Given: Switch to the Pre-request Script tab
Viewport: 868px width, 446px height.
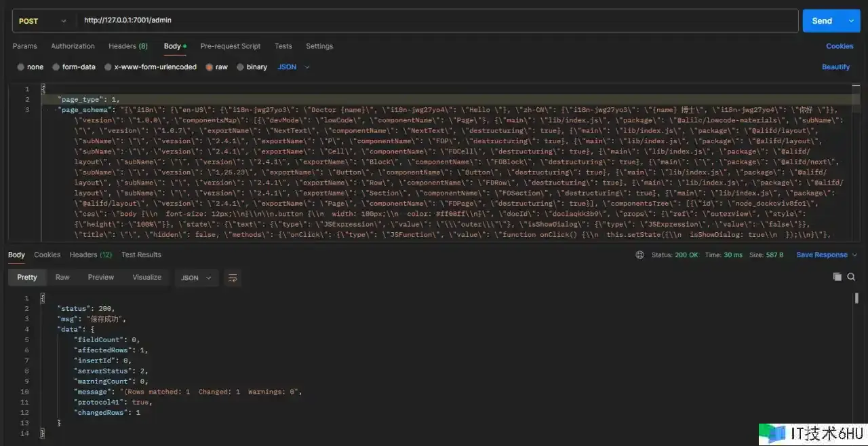Looking at the screenshot, I should tap(230, 46).
